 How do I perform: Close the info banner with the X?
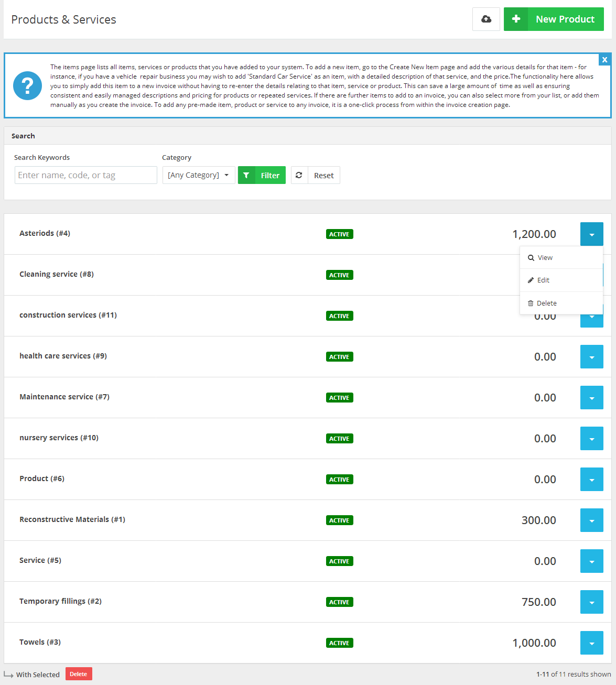tap(604, 60)
